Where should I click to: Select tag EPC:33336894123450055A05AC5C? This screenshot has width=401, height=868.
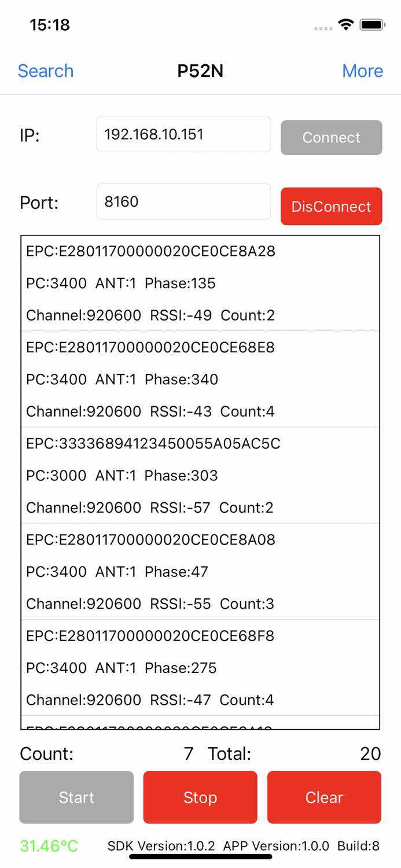(x=200, y=475)
